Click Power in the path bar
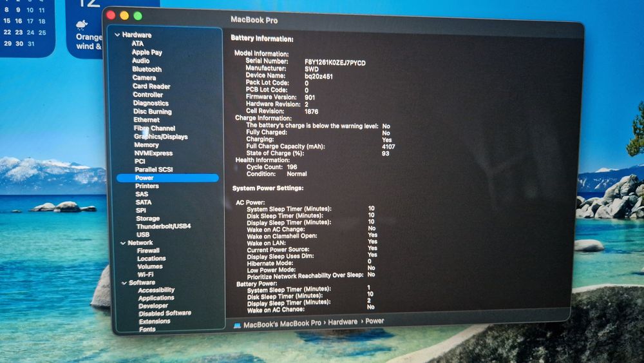Viewport: 644px width, 363px height. click(x=375, y=320)
